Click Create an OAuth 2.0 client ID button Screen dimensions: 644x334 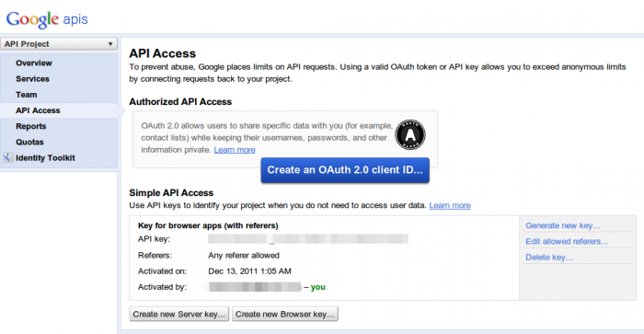pyautogui.click(x=345, y=170)
